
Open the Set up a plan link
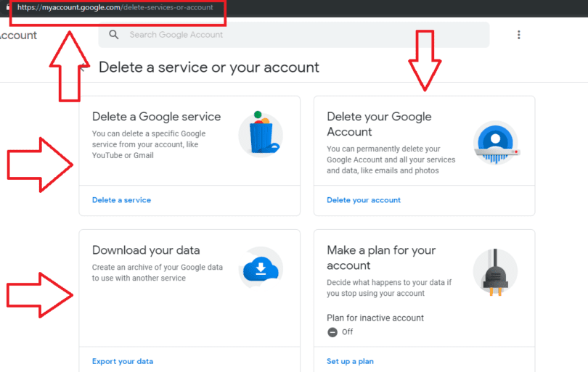350,362
